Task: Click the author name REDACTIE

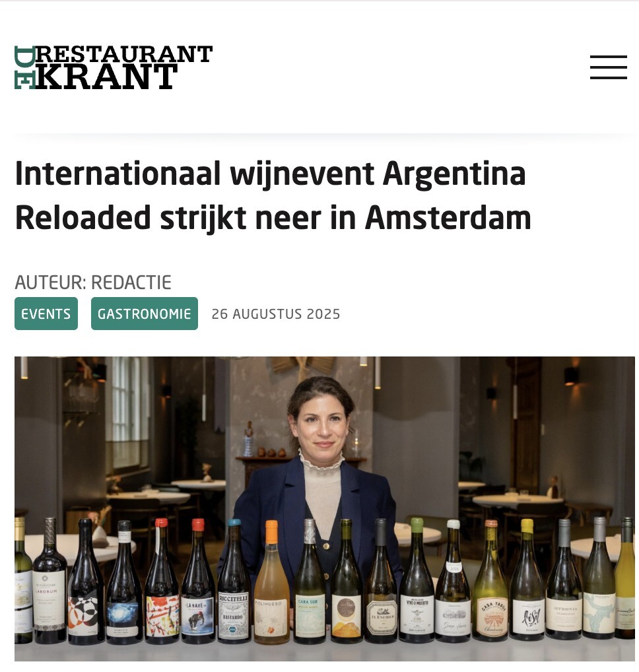Action: pos(131,283)
